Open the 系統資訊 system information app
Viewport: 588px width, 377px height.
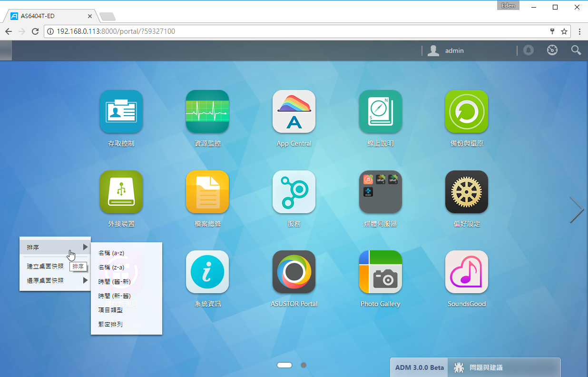[x=207, y=272]
